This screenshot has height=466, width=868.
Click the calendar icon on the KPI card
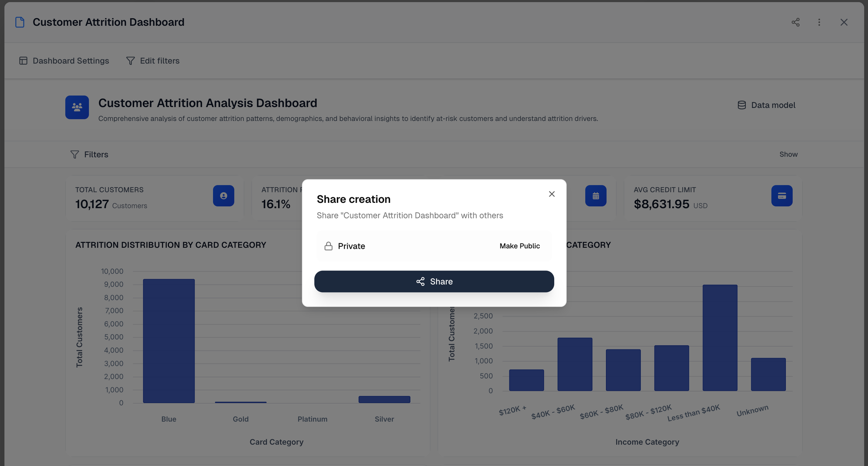[x=595, y=196]
